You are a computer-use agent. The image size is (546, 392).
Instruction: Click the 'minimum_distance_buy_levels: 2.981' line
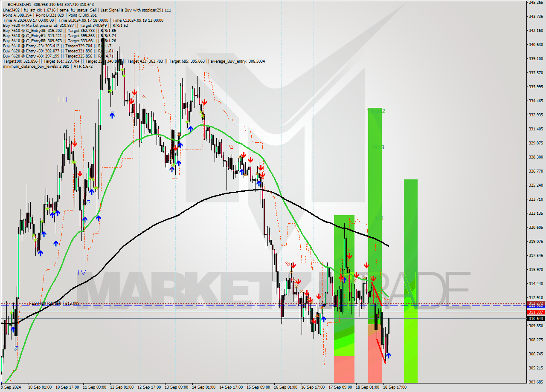click(x=47, y=66)
